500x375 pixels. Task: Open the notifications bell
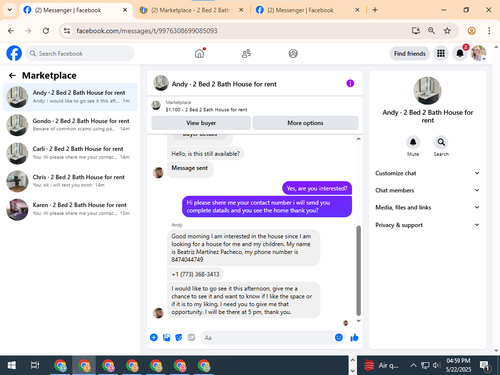(460, 53)
